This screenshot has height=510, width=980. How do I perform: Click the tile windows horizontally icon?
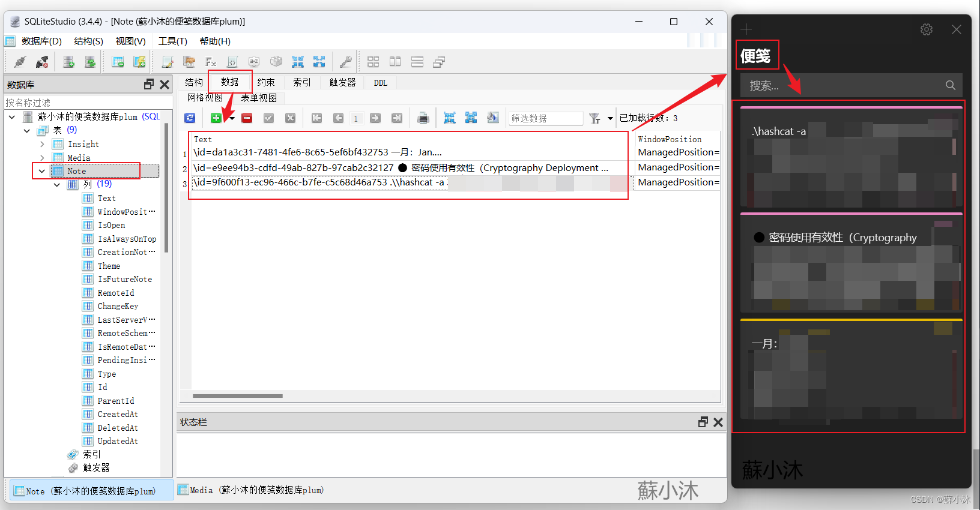point(417,62)
